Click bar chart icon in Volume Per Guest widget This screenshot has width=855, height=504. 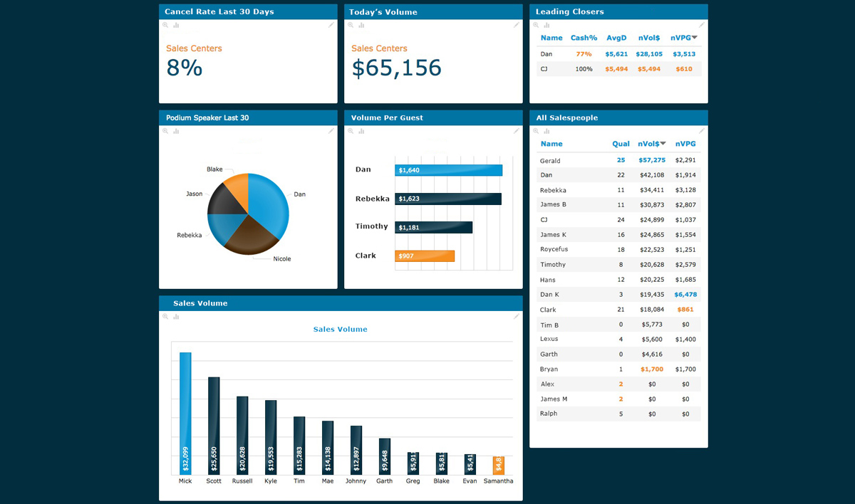tap(361, 131)
